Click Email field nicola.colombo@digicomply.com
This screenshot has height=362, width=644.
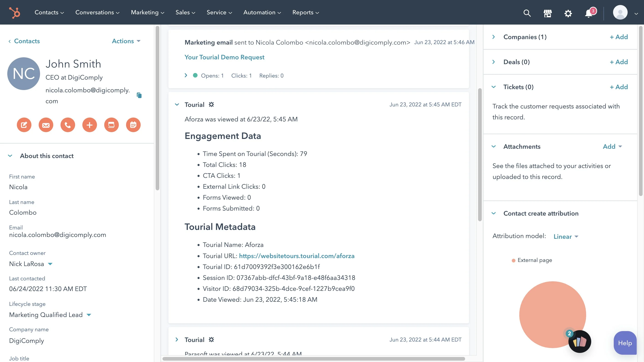click(x=58, y=235)
